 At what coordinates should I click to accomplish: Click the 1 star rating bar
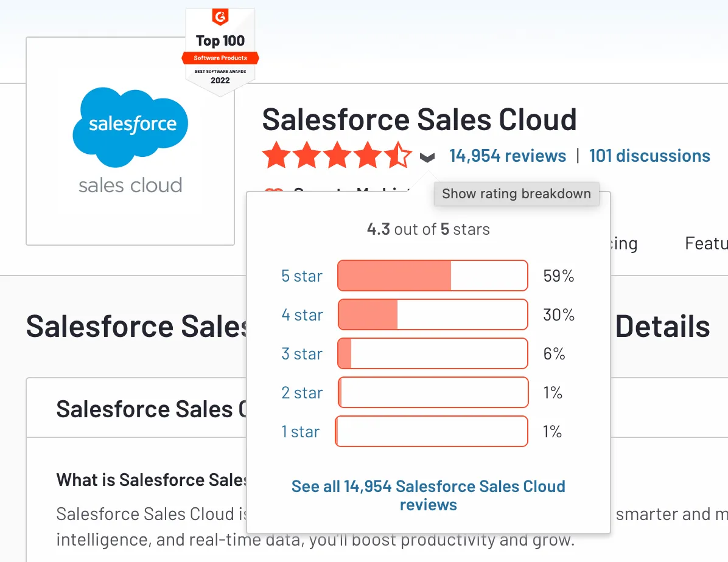point(432,432)
